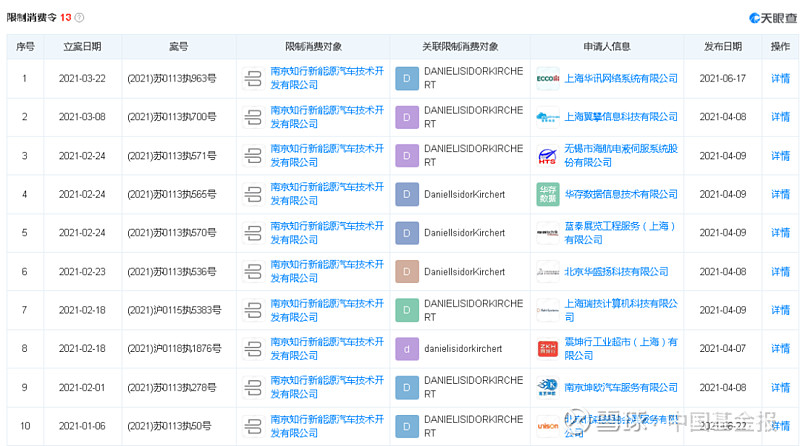Click the 发布日期 column header
This screenshot has height=446, width=800.
click(723, 46)
